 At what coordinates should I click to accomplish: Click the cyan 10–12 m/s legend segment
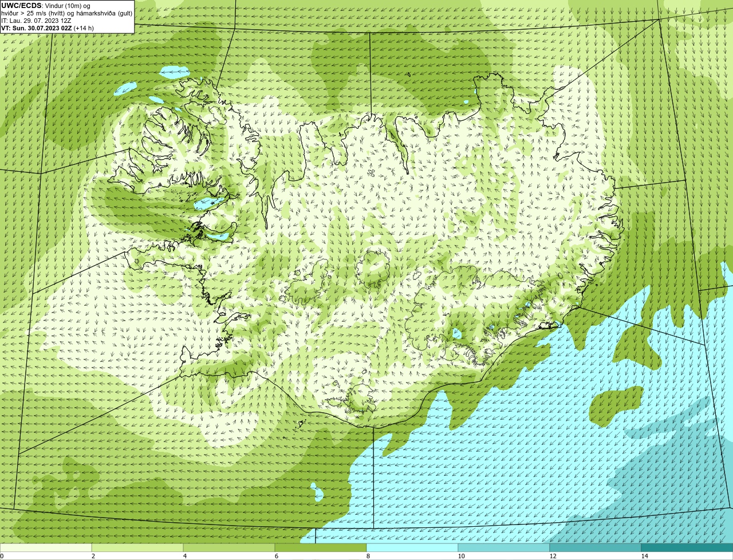coord(504,547)
